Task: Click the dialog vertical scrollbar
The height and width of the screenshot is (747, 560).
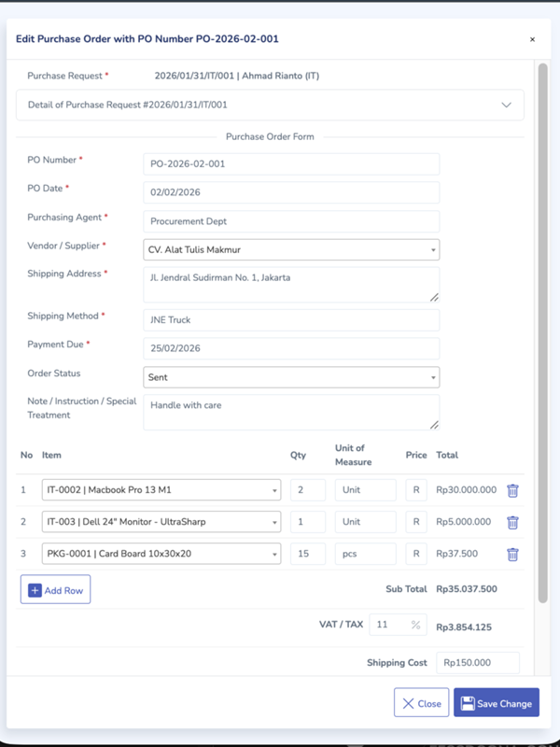Action: [542, 332]
